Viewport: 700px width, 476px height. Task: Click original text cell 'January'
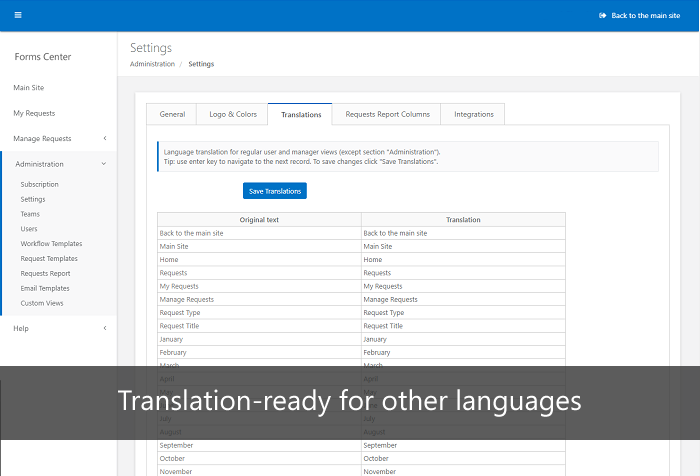click(259, 339)
